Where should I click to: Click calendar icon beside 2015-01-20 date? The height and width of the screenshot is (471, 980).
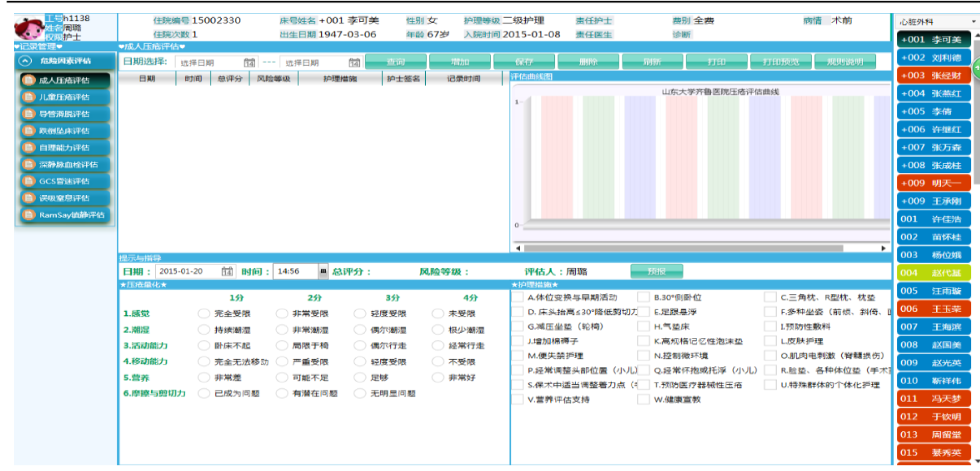pos(227,271)
